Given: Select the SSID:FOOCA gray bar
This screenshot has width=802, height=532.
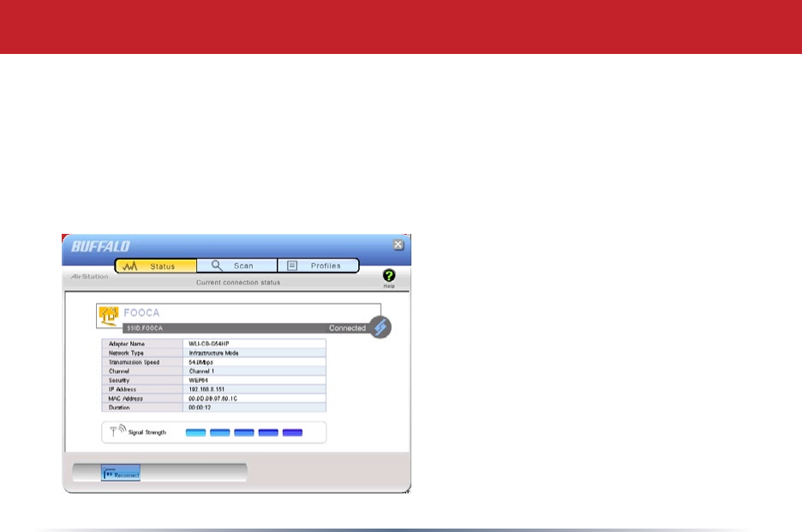Looking at the screenshot, I should [246, 328].
